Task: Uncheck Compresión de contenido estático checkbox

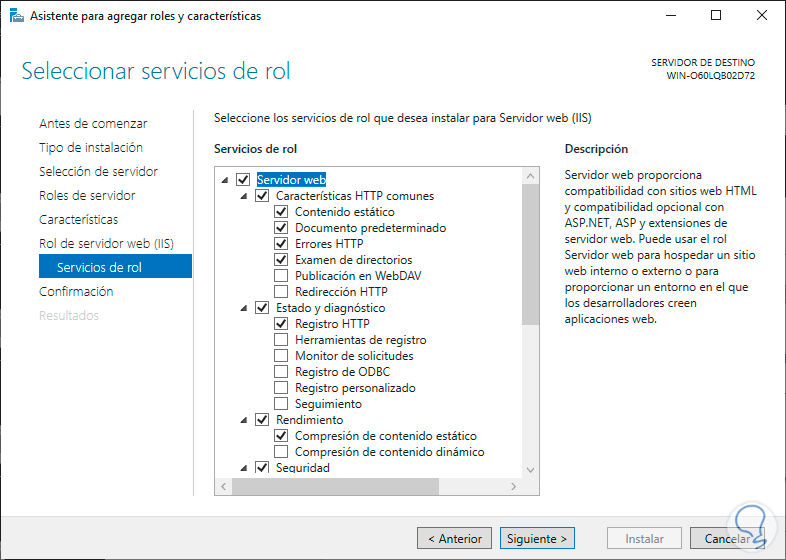Action: coord(281,436)
